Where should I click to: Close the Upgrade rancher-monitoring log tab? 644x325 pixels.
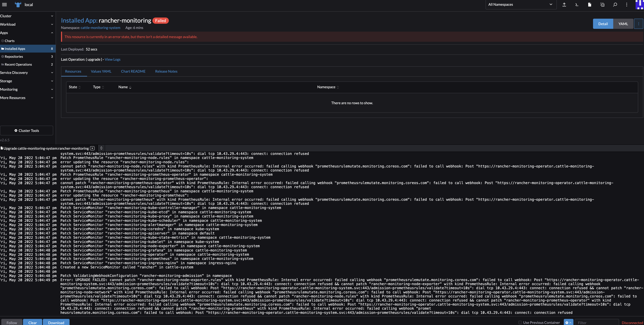(92, 148)
